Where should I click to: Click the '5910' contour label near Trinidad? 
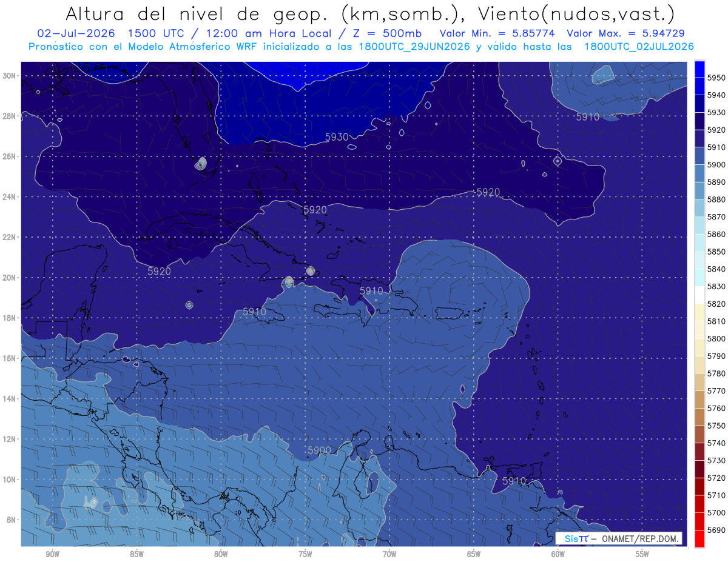[x=514, y=481]
